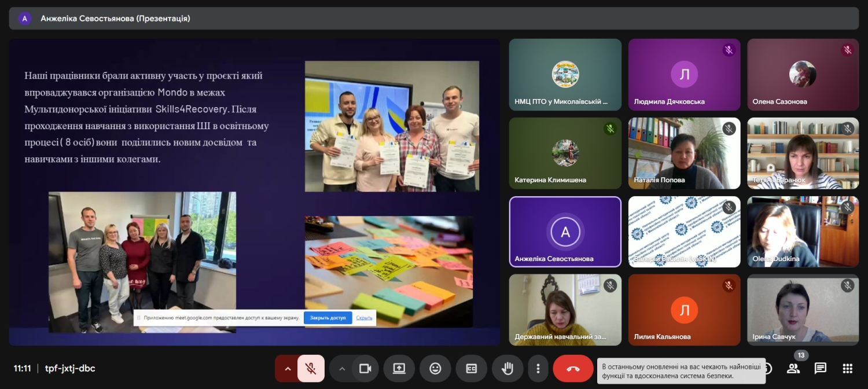Toggle the camera on or off
Viewport: 868px width, 389px height.
click(365, 369)
